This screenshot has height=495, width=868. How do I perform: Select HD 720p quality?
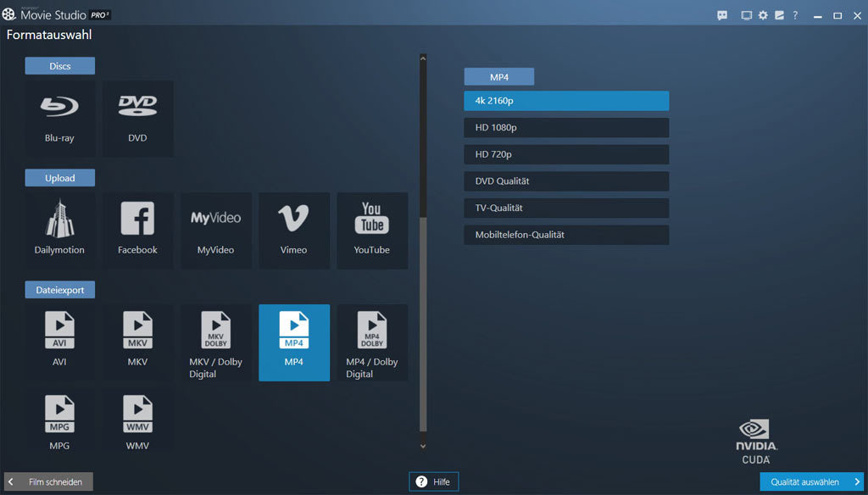click(566, 154)
